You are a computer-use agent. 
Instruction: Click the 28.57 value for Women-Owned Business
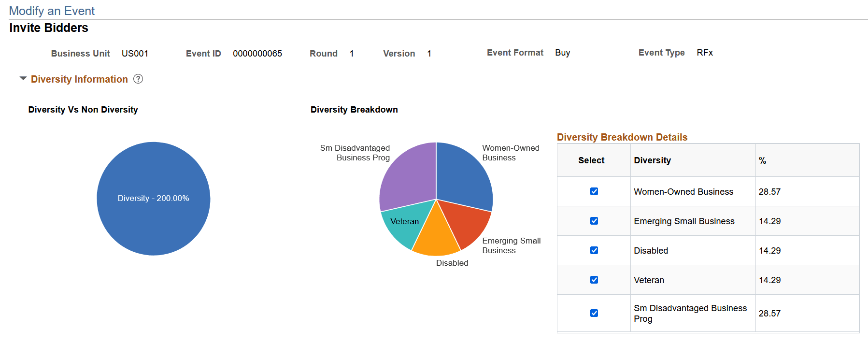coord(769,192)
